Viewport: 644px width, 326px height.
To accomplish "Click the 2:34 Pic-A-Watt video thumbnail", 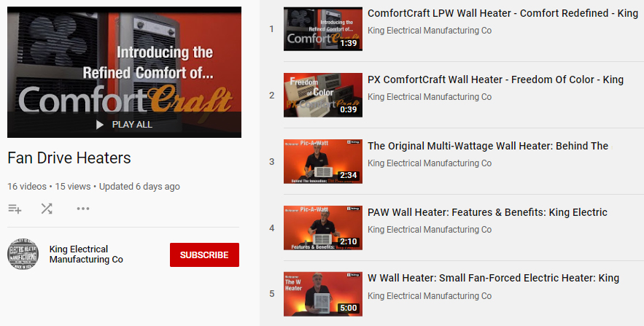I will 323,161.
